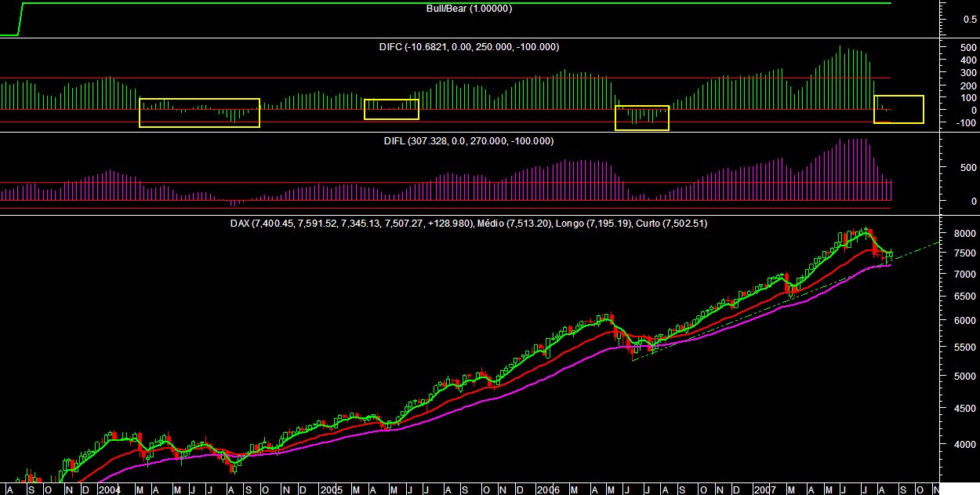
Task: Click the middle yellow highlight box in DIFC pane
Action: pos(391,108)
